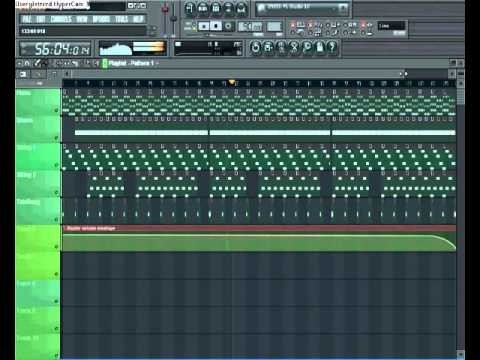Click the main pitch slider knob
Image resolution: width=480 pixels, height=360 pixels.
click(x=173, y=19)
